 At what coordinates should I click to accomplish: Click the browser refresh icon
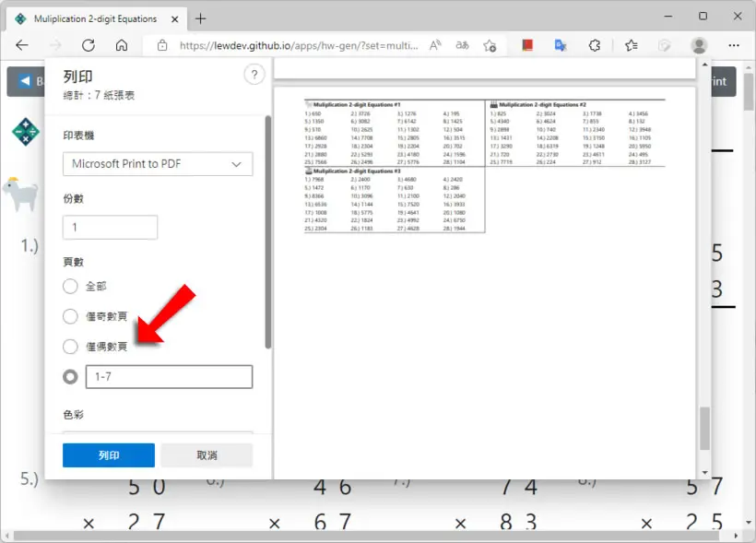pos(89,45)
